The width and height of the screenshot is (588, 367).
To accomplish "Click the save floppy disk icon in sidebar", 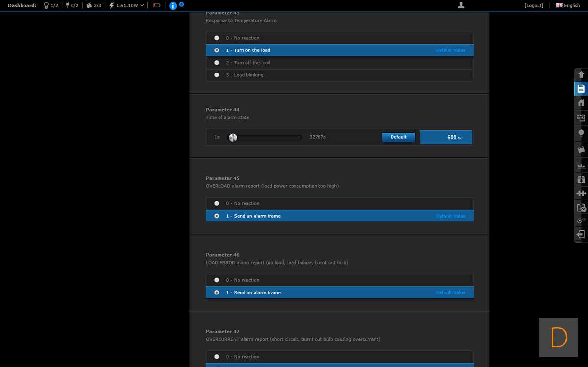I will point(581,89).
